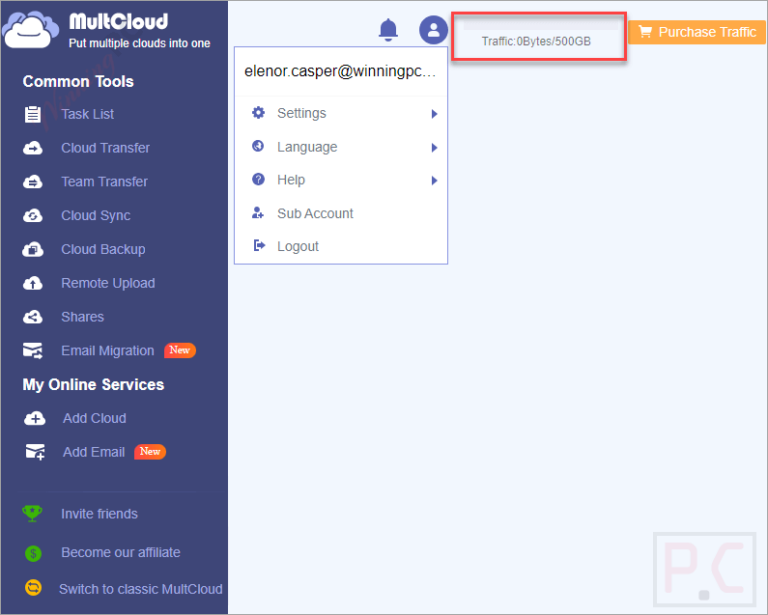Screen dimensions: 768x615
Task: Click the Purchase Traffic button
Action: click(697, 32)
